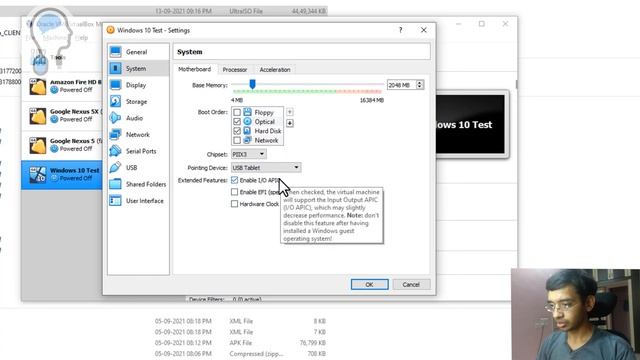Open Help menu in VirtualBox Manager
The width and height of the screenshot is (640, 360).
82,38
